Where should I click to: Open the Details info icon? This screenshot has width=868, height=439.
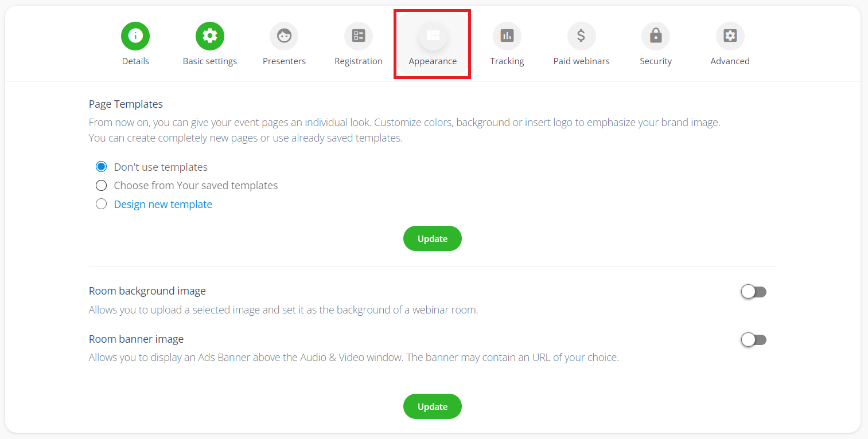pos(135,36)
